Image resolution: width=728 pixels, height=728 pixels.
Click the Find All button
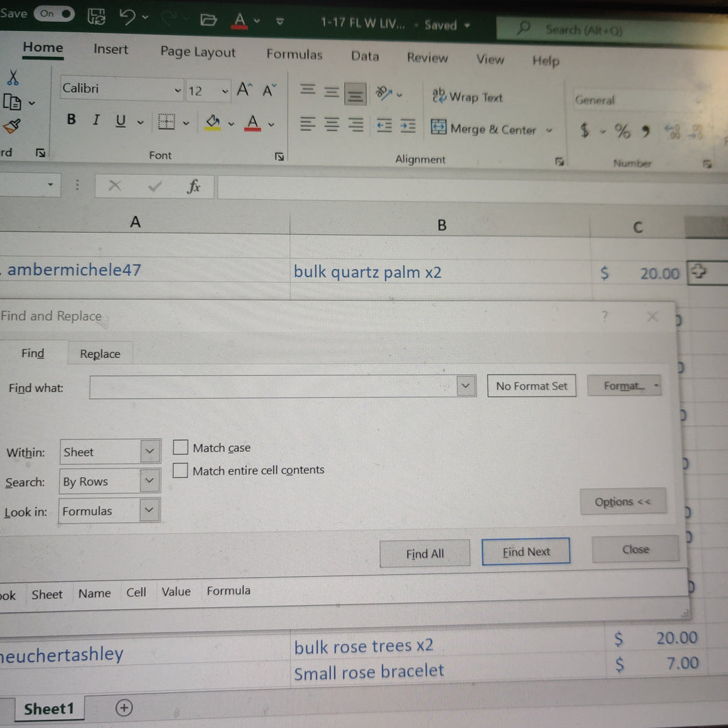pos(424,553)
